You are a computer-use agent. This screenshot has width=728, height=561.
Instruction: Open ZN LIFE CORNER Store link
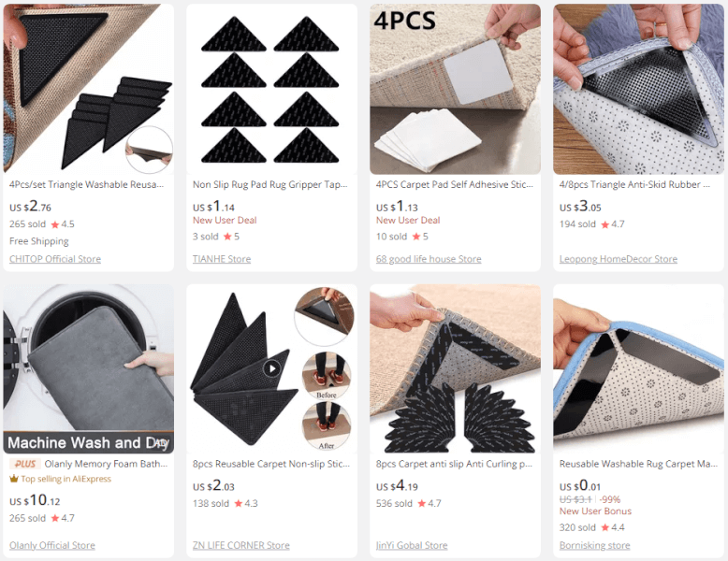tap(241, 545)
